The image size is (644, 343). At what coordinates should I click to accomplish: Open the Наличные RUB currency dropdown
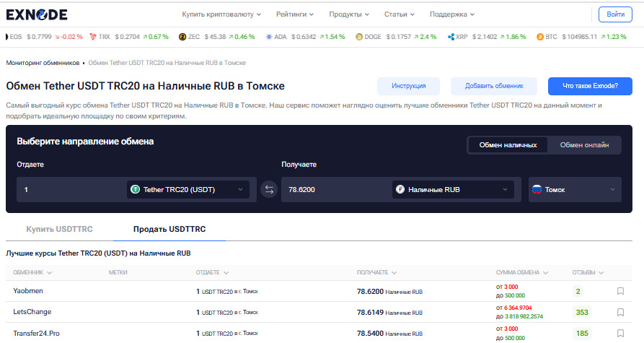pyautogui.click(x=453, y=190)
